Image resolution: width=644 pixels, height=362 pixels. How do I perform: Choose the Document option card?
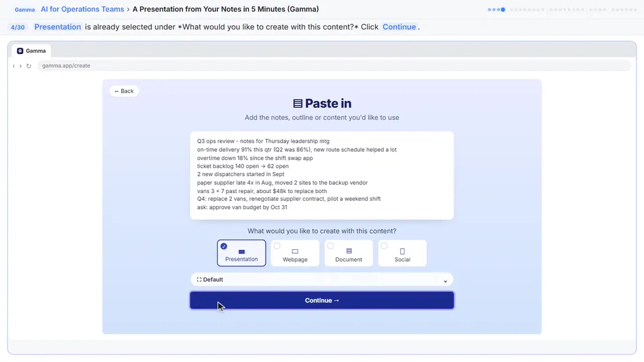[x=349, y=253]
